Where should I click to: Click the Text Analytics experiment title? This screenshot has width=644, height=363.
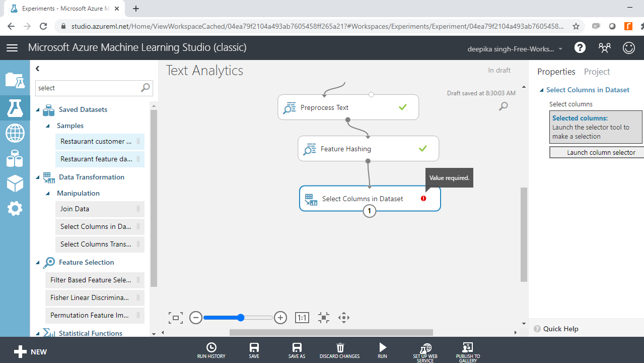(x=204, y=71)
